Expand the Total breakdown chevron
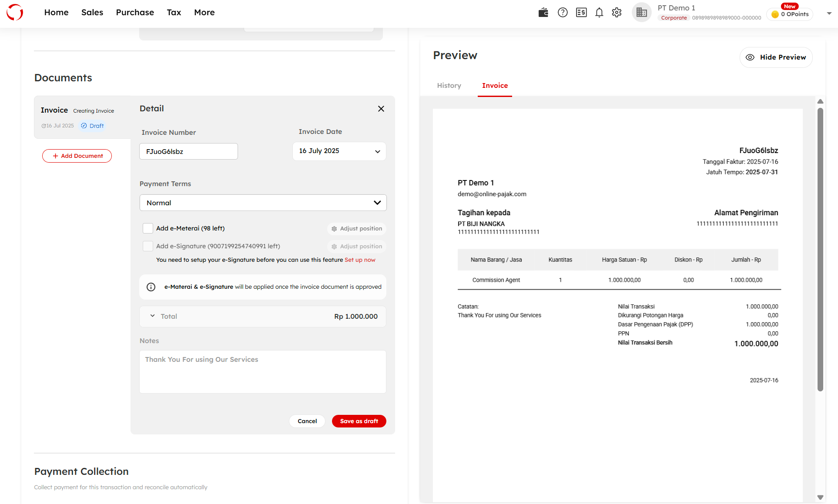 click(152, 316)
